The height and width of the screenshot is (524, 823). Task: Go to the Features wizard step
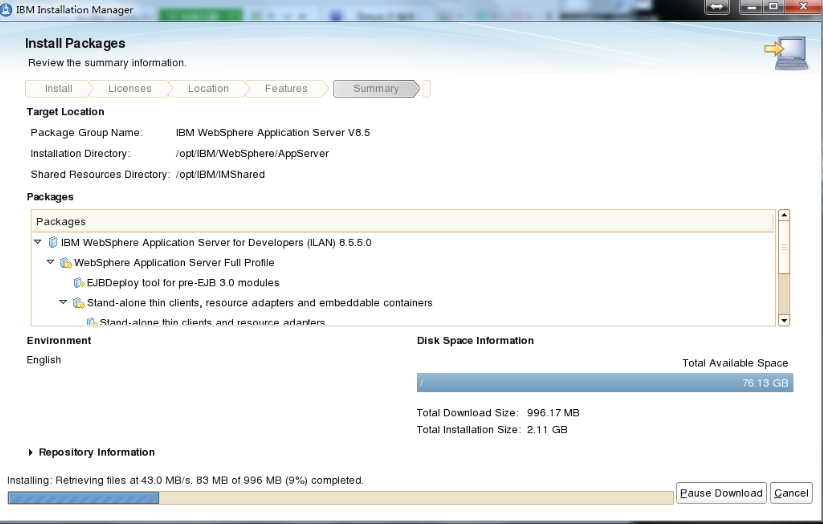tap(286, 89)
